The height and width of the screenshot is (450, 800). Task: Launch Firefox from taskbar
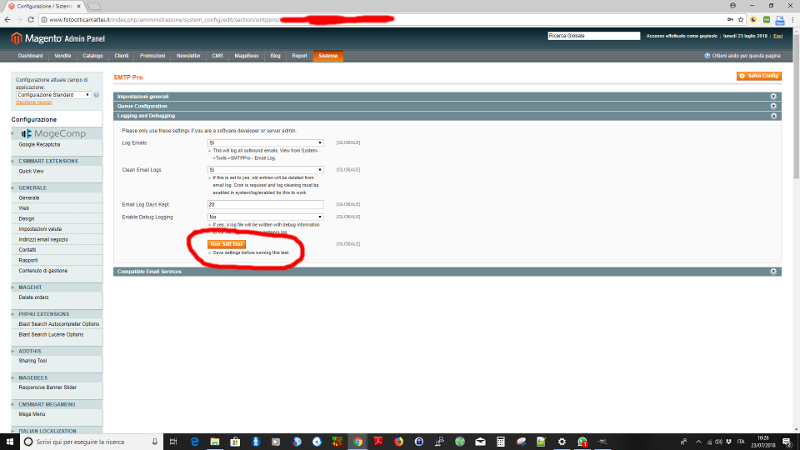[398, 442]
